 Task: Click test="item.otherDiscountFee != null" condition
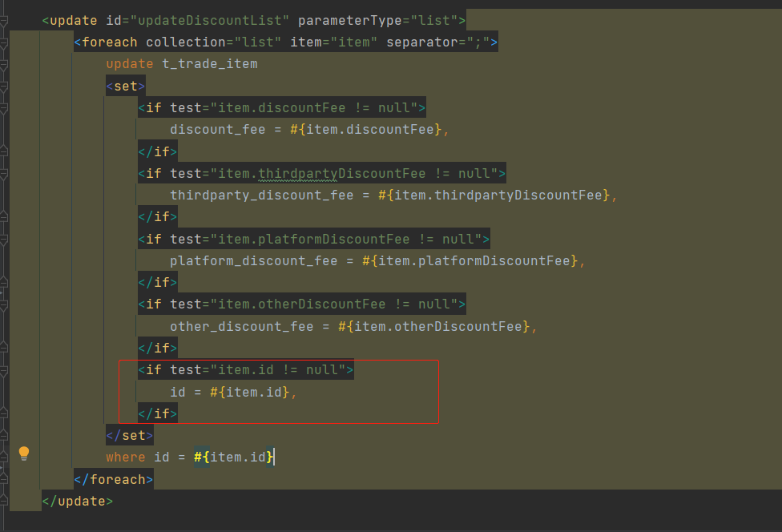click(314, 304)
